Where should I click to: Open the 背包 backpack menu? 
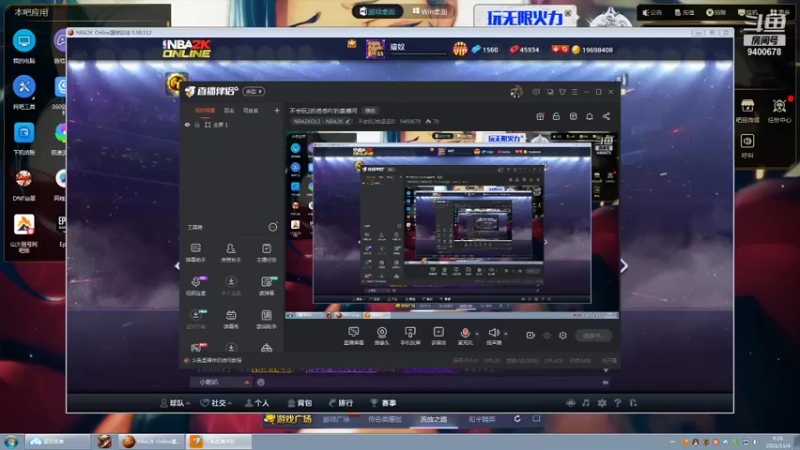300,403
